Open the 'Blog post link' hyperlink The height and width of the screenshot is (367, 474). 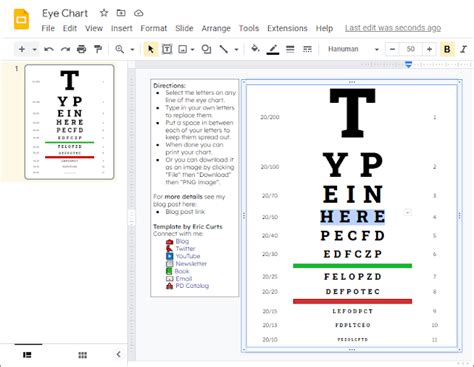185,212
